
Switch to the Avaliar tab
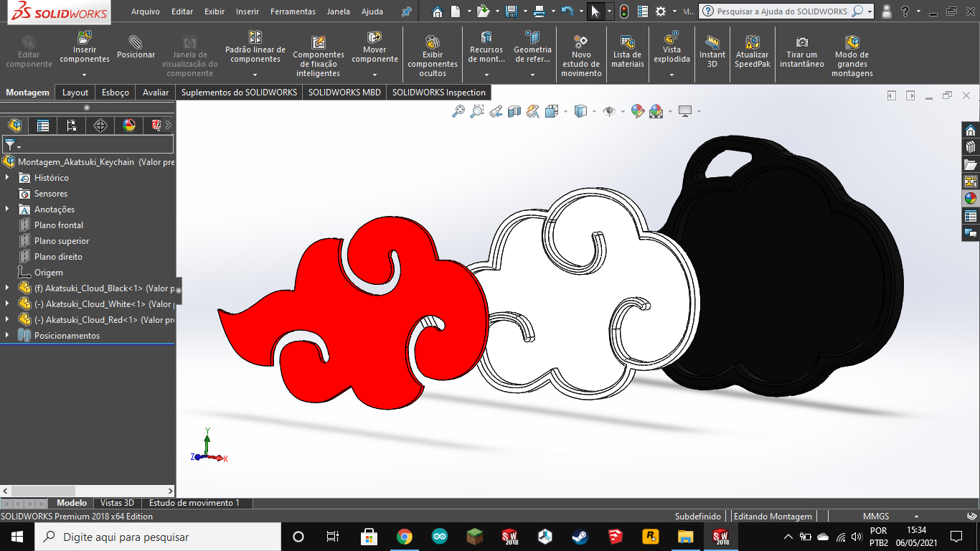(156, 93)
